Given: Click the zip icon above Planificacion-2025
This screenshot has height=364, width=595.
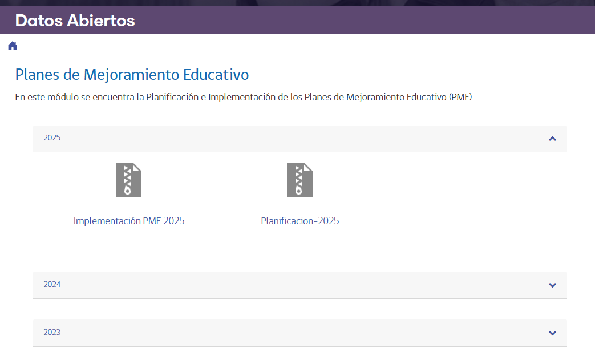Looking at the screenshot, I should click(299, 180).
